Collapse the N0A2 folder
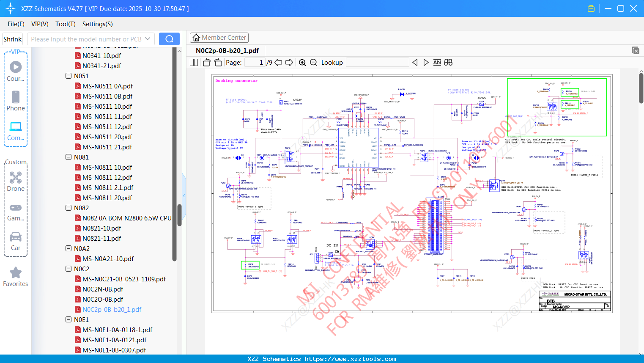 click(x=69, y=248)
